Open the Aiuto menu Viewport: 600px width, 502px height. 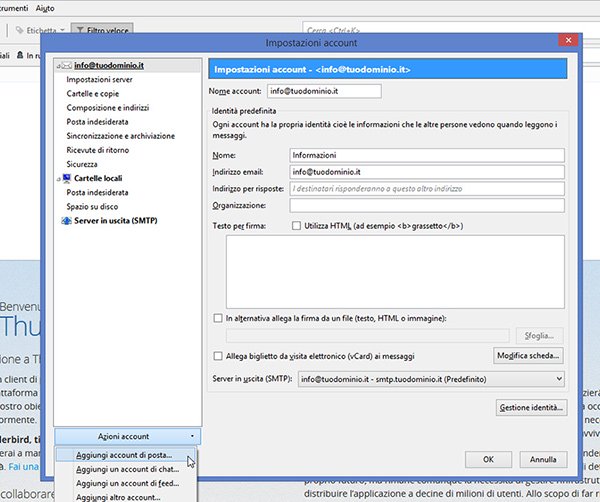click(45, 8)
